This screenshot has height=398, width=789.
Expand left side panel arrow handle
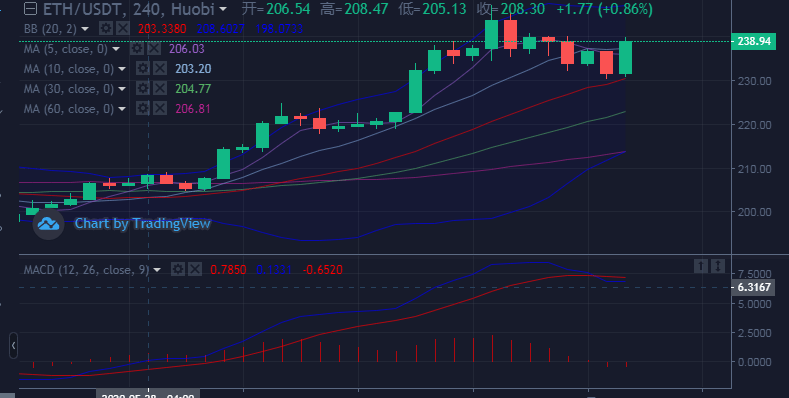tap(13, 346)
